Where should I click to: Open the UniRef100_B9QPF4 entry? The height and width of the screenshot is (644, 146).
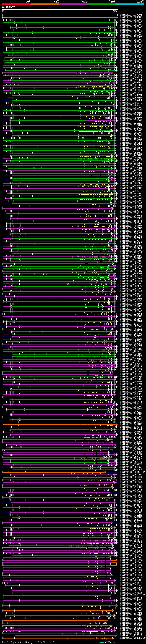pos(131,67)
